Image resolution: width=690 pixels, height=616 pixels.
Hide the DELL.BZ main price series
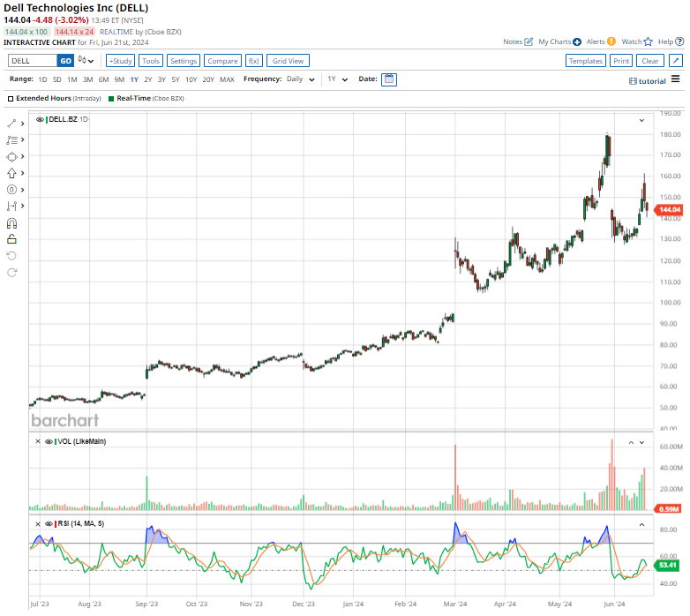(x=41, y=118)
